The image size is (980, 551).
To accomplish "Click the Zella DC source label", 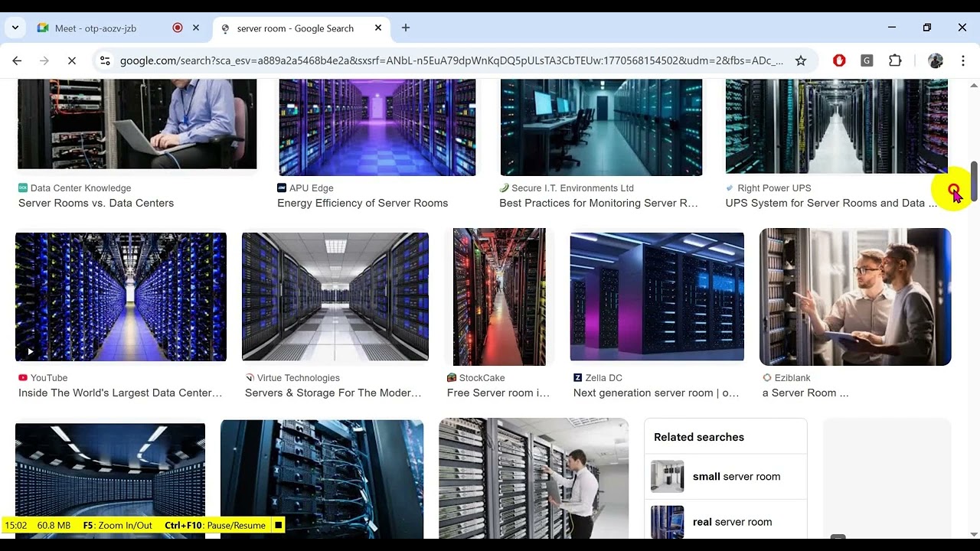I will (x=604, y=378).
